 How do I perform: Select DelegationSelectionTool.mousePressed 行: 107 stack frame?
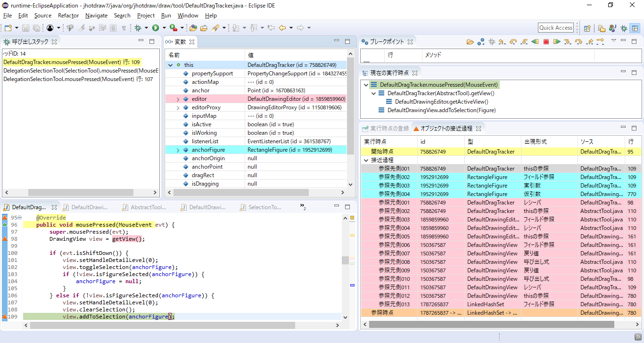pos(78,79)
